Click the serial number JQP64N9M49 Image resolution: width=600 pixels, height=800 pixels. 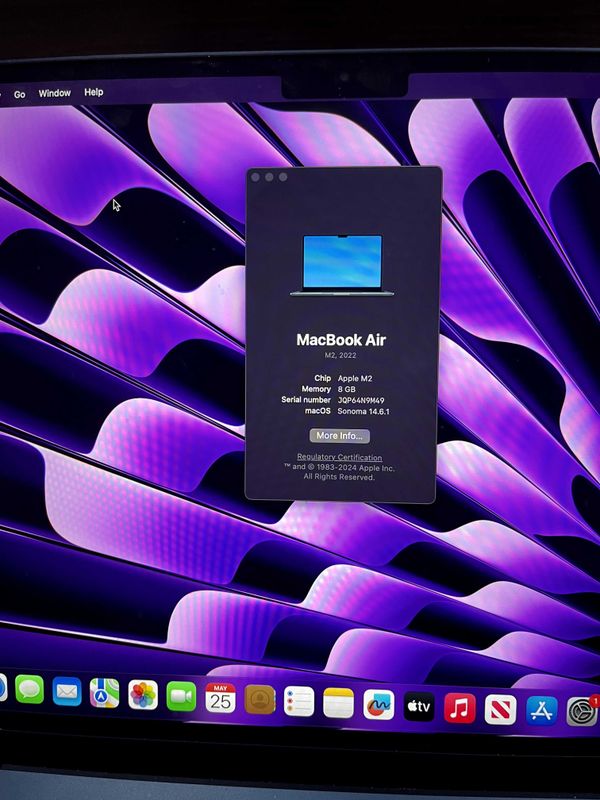coord(361,401)
